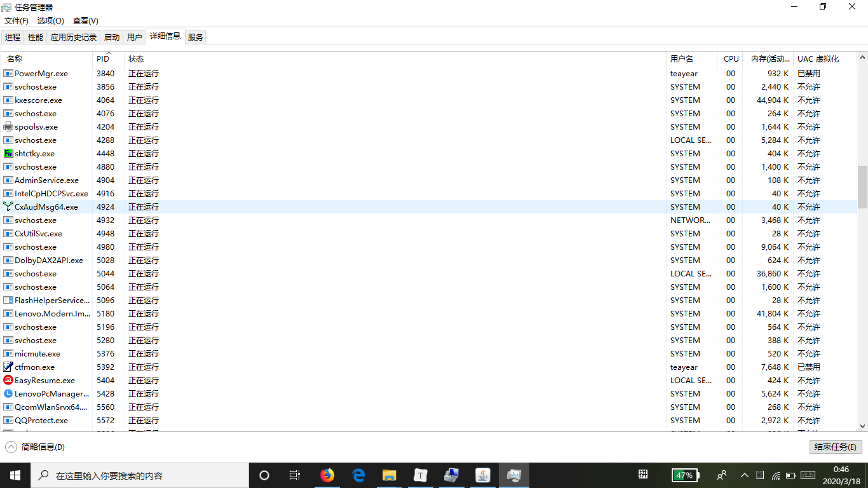
Task: Click the 36,860 K memory value
Action: [x=773, y=274]
